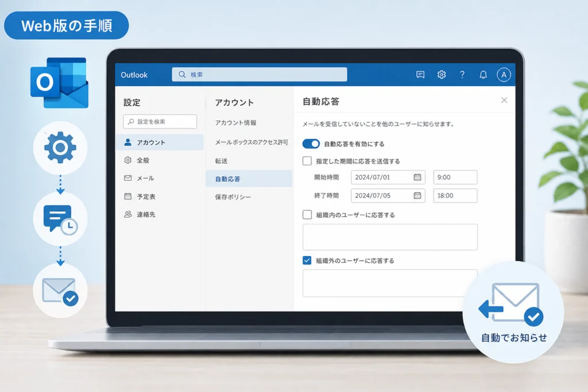Check 組織内のユーザーに応答する
The height and width of the screenshot is (392, 588).
[x=307, y=214]
